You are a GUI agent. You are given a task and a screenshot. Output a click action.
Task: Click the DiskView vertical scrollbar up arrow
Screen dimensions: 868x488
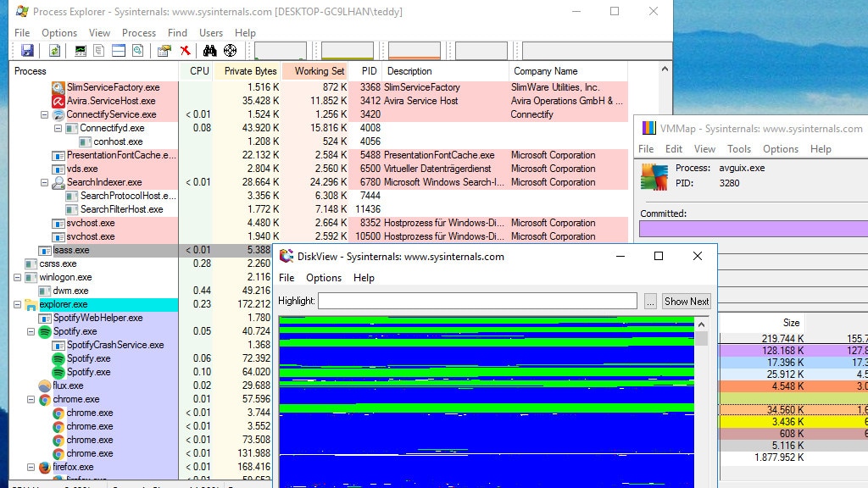[x=701, y=324]
